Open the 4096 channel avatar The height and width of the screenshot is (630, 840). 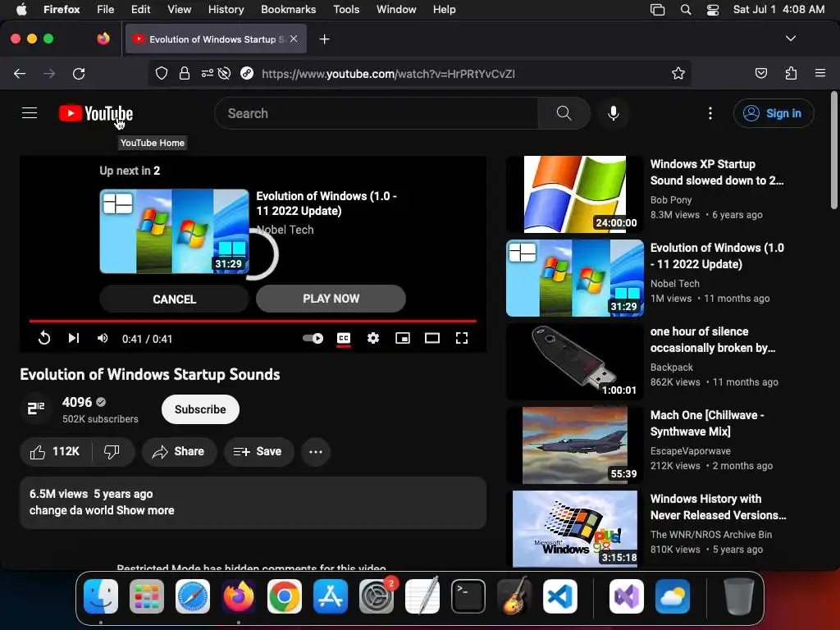36,409
